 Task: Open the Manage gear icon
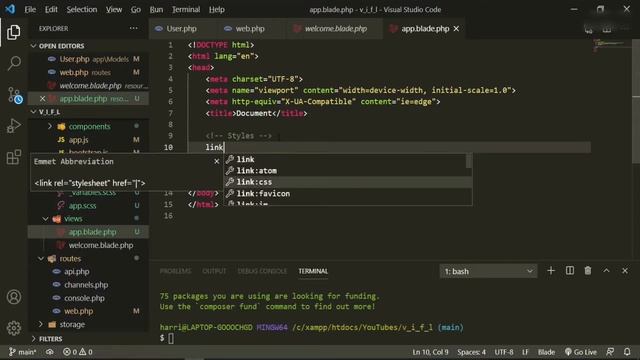13,328
